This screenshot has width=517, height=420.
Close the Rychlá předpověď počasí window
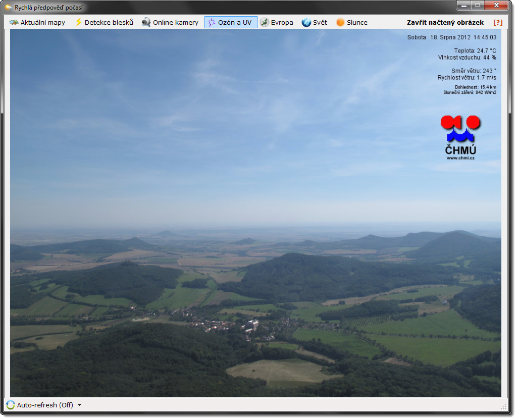point(497,6)
